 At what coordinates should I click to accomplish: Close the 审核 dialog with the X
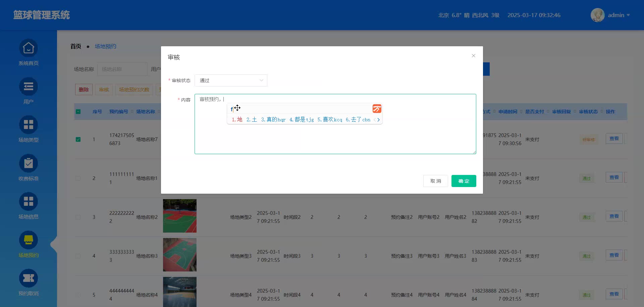pos(474,56)
